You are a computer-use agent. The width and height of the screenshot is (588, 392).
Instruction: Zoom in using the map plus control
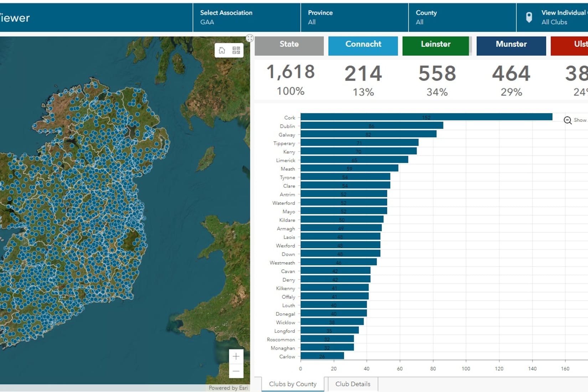[236, 356]
